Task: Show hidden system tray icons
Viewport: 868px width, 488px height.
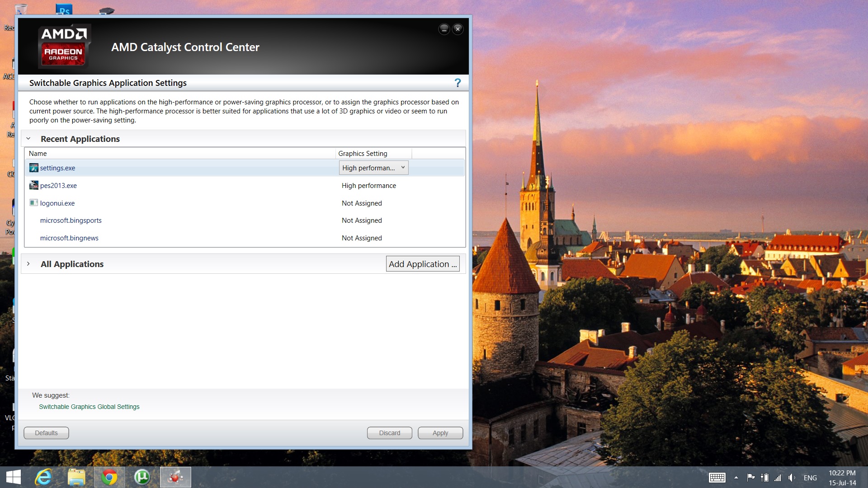Action: pos(736,478)
